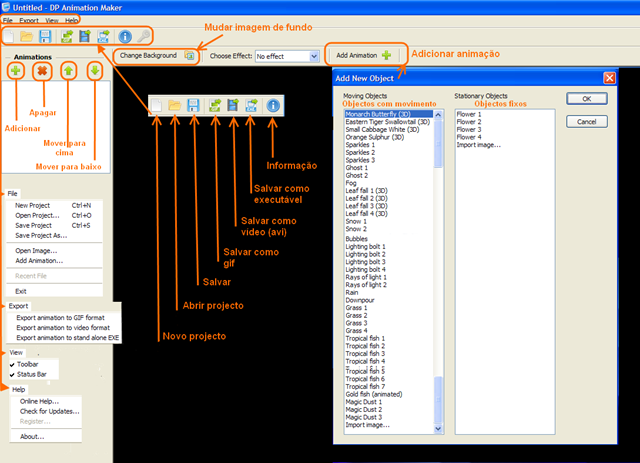Click folder icon in enlarged toolbar copy on canvas

(x=175, y=106)
